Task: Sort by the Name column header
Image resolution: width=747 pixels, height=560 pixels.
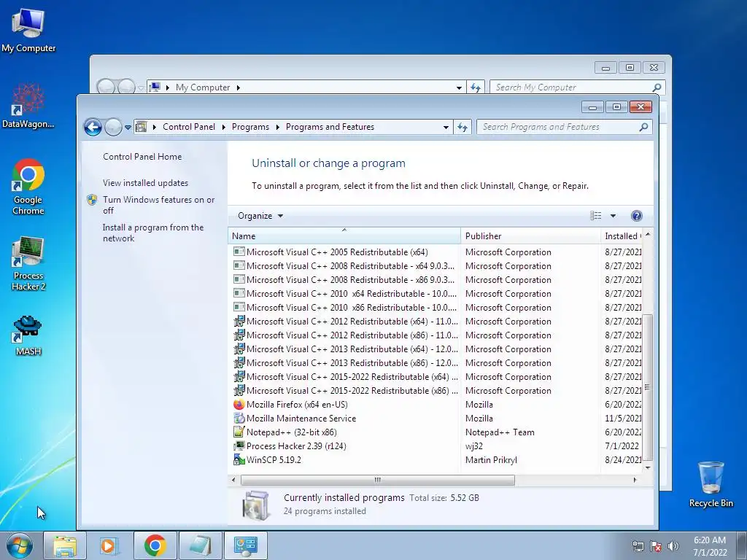Action: click(x=344, y=236)
